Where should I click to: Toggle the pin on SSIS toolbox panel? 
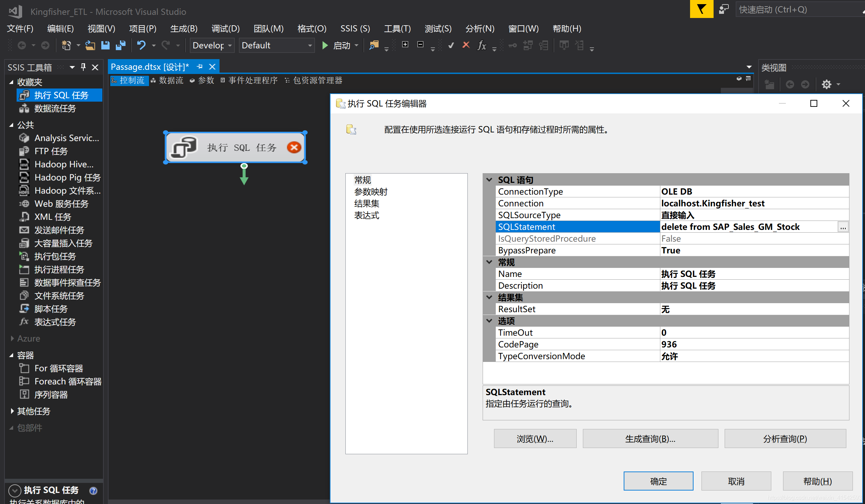(x=83, y=67)
